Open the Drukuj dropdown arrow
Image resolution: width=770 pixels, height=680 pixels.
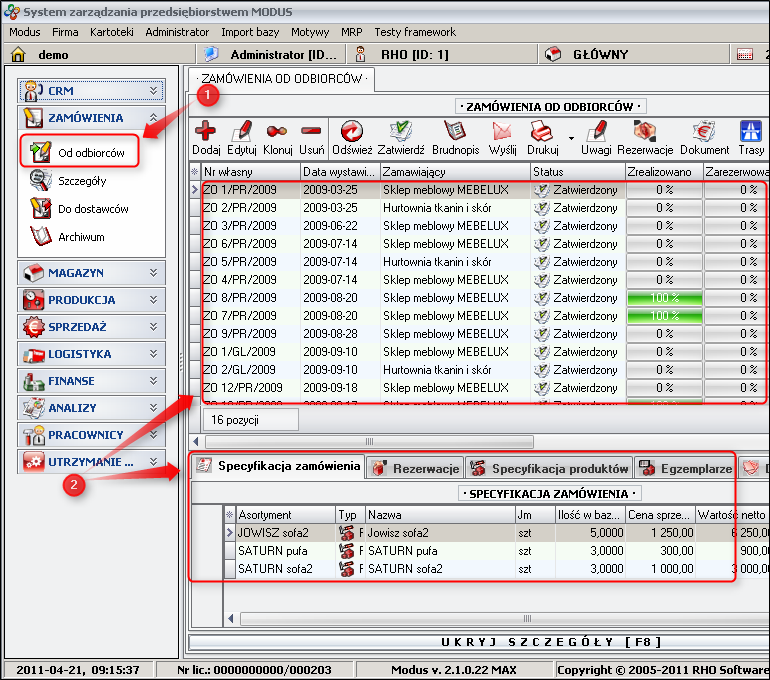(571, 138)
